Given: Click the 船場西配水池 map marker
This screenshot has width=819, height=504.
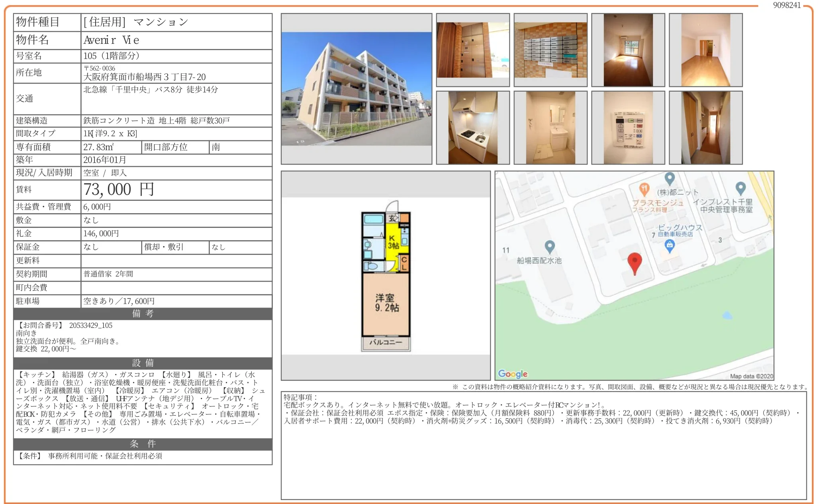Looking at the screenshot, I should [549, 247].
